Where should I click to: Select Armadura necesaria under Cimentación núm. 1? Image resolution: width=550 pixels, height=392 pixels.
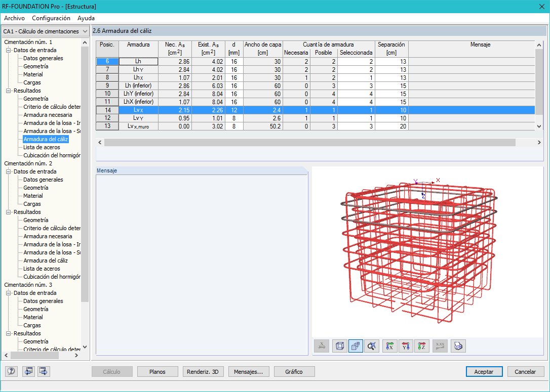(48, 115)
